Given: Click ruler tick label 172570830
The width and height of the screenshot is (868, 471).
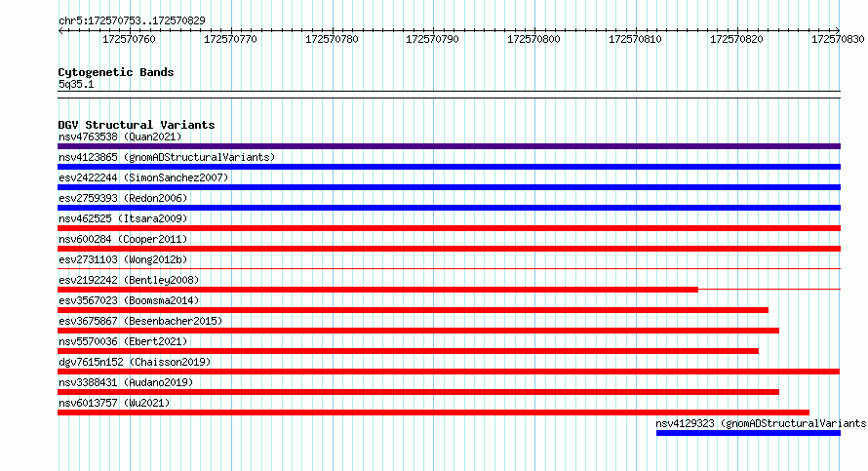Looking at the screenshot, I should point(838,39).
